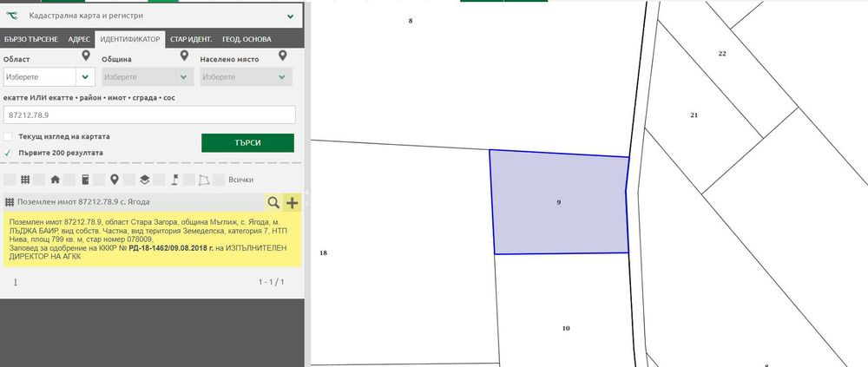This screenshot has height=367, width=868.
Task: Open the Населено място dropdown
Action: pyautogui.click(x=247, y=77)
